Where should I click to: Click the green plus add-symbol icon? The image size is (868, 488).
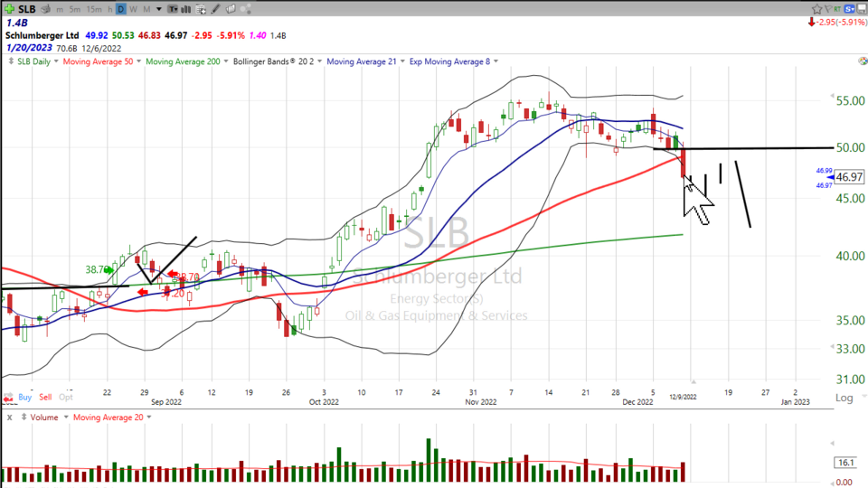9,9
